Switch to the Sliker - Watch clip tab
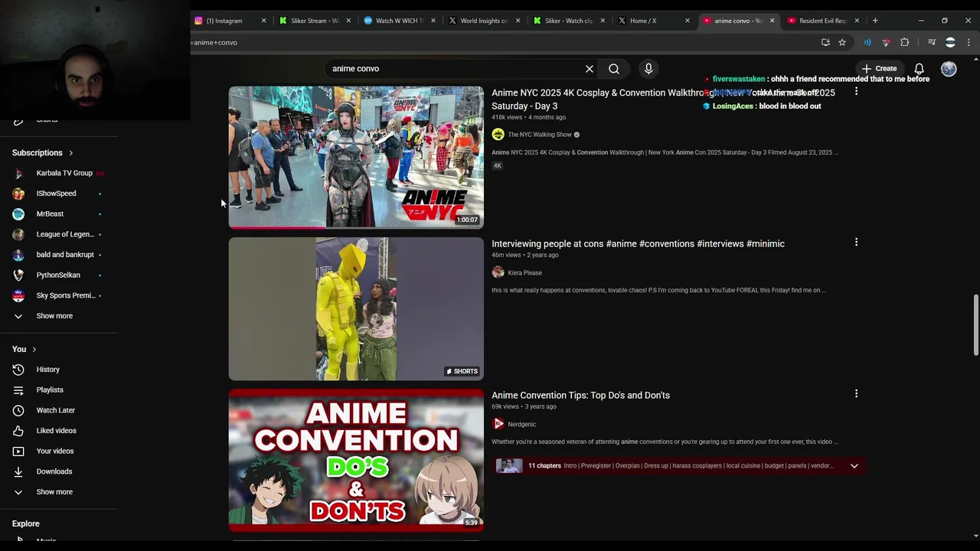 568,21
